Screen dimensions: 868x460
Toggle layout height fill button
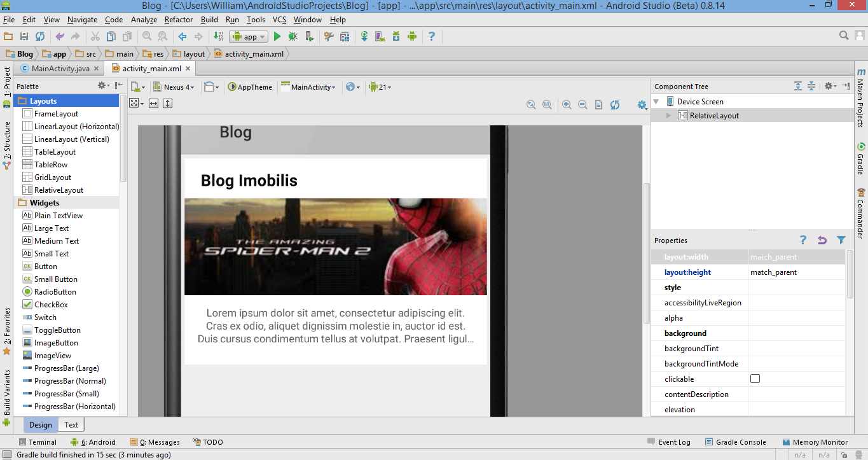click(x=168, y=103)
